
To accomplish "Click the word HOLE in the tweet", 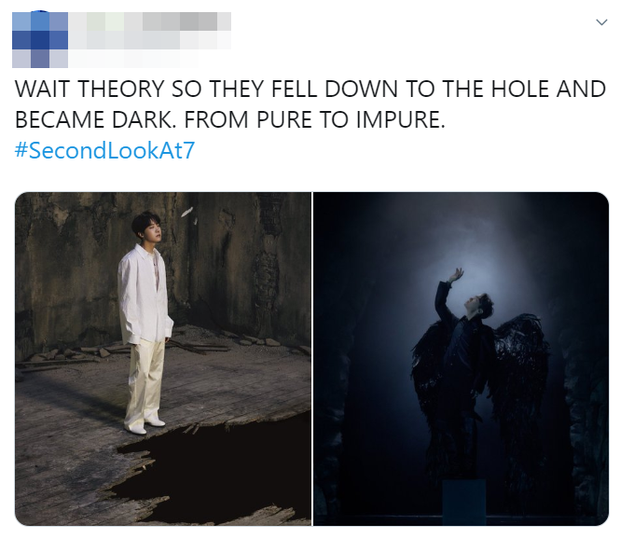I will click(x=520, y=89).
